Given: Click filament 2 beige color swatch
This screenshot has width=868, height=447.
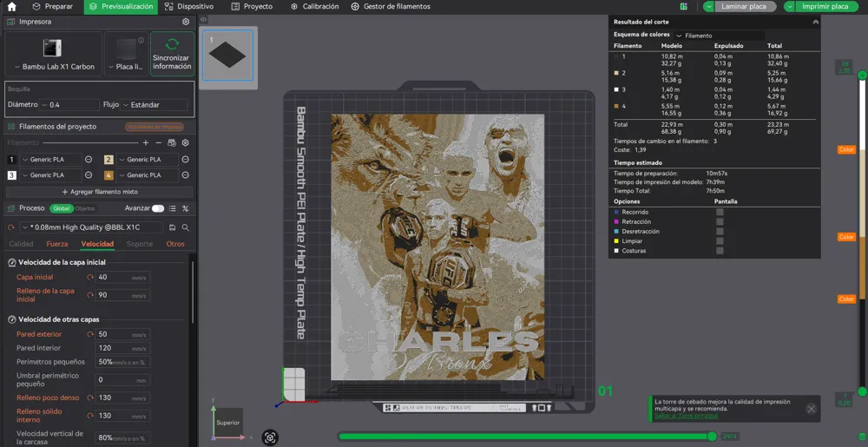Looking at the screenshot, I should [108, 160].
